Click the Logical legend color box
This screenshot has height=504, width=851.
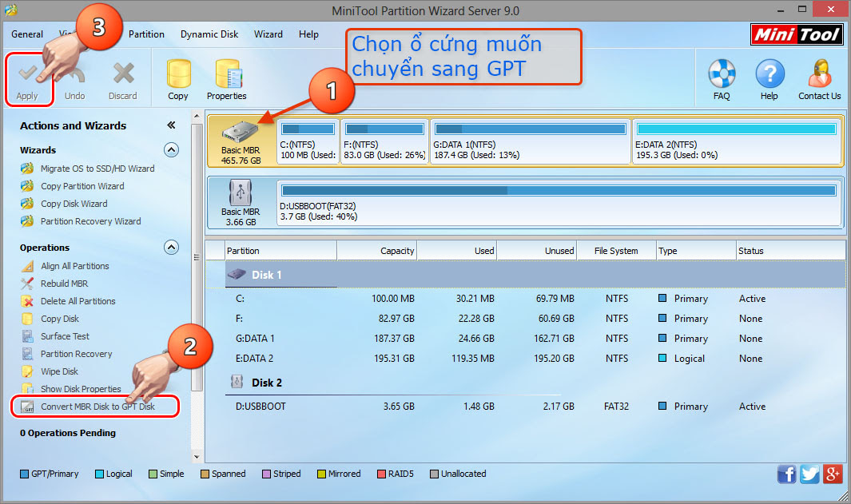click(x=99, y=474)
